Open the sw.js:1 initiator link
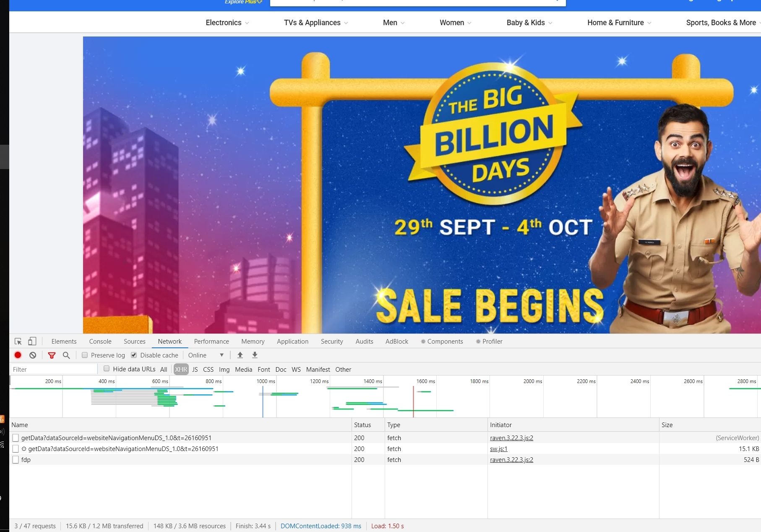This screenshot has width=761, height=532. (x=499, y=449)
